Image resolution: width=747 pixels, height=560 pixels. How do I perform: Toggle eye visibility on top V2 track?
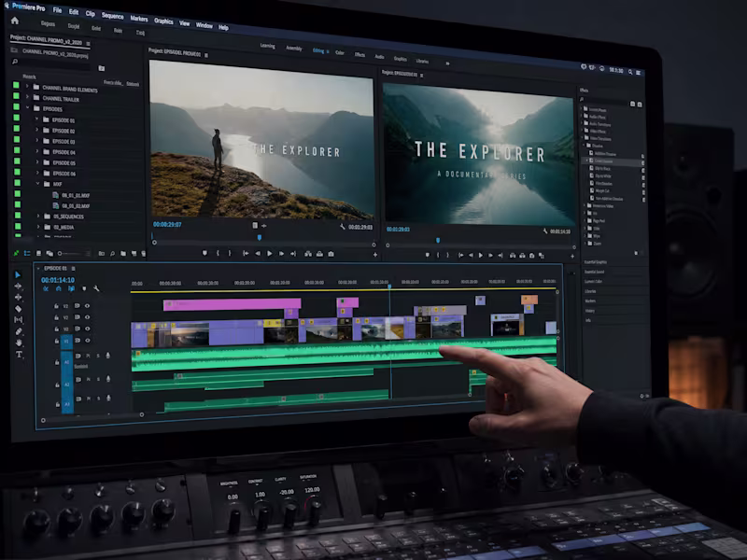(87, 306)
